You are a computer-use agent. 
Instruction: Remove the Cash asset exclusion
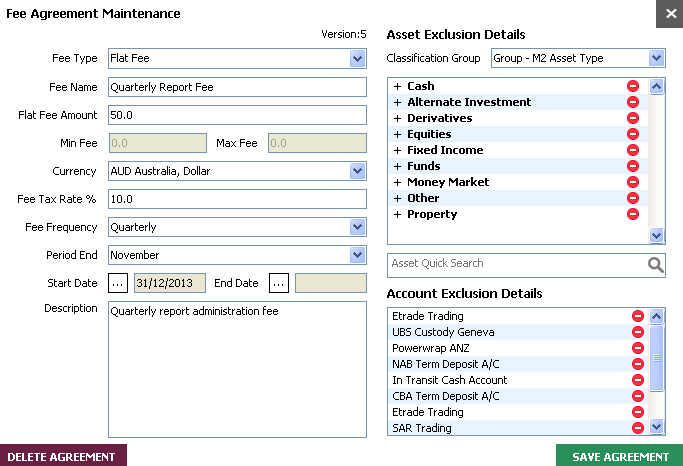pyautogui.click(x=633, y=87)
